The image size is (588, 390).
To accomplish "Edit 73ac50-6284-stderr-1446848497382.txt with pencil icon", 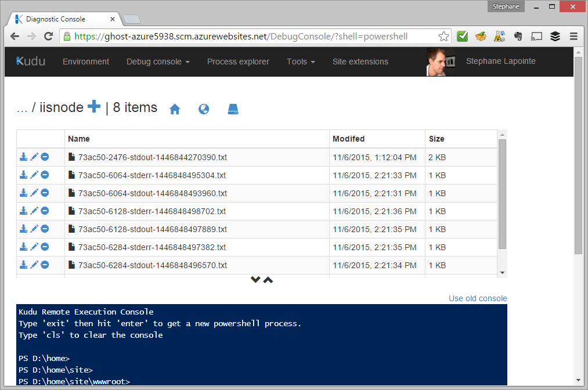I will coord(34,247).
